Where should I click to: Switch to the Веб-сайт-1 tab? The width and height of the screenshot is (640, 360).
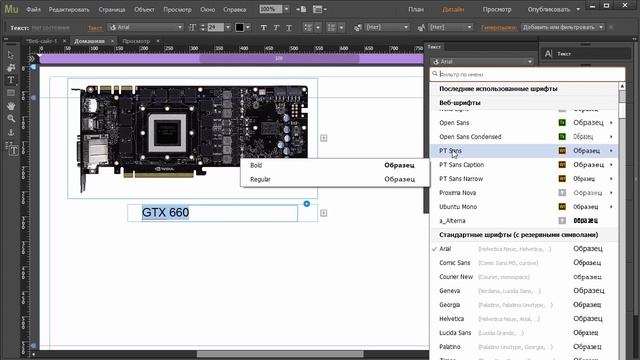(41, 41)
